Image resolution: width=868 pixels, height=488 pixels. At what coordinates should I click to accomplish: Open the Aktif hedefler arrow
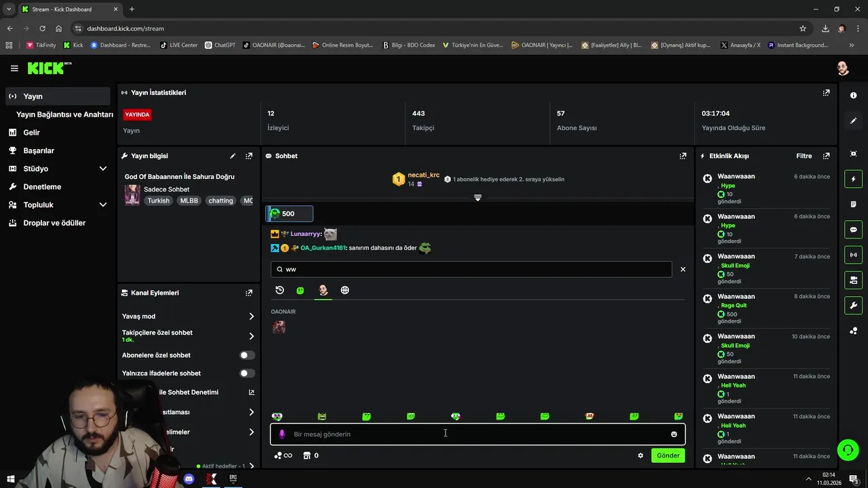coord(252,466)
